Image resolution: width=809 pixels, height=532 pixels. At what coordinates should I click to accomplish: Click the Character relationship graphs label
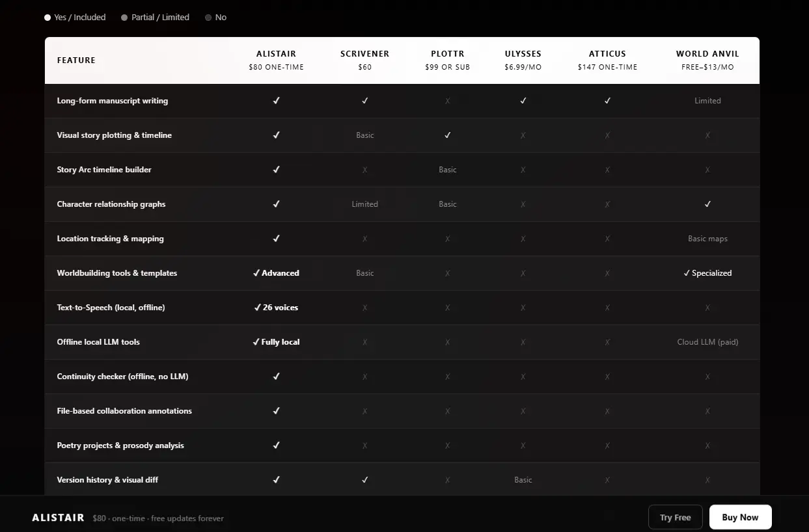[111, 204]
